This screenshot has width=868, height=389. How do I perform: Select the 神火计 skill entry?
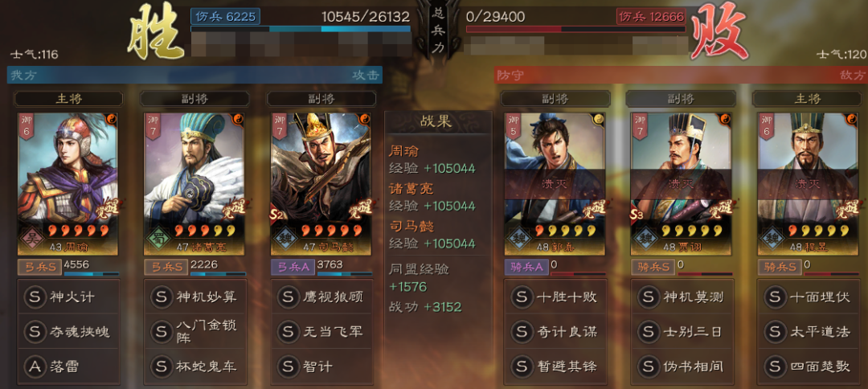pyautogui.click(x=68, y=297)
